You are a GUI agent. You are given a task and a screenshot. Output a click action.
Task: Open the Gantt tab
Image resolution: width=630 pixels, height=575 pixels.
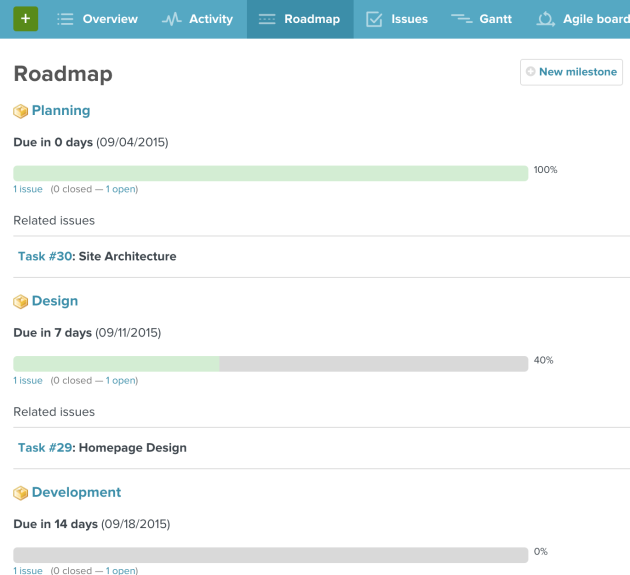[x=481, y=19]
